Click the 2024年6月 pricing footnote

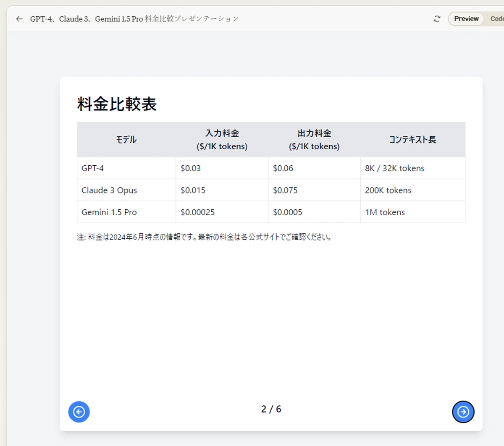pos(205,237)
